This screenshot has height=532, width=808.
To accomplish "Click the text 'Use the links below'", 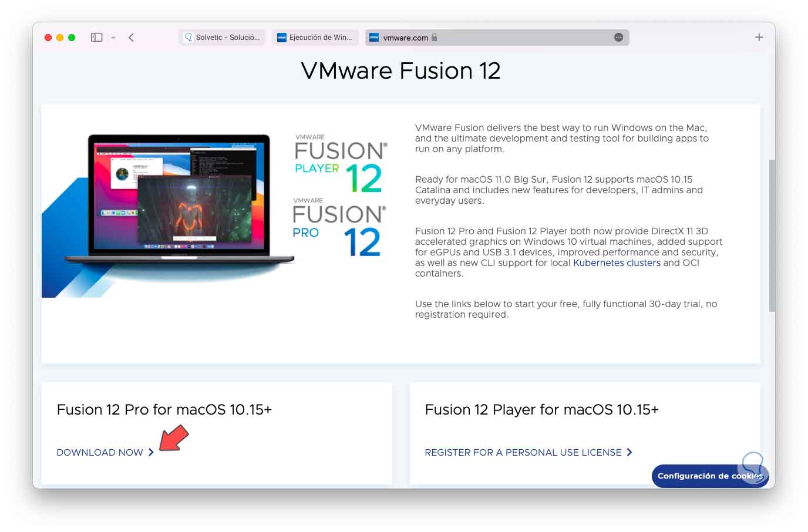I will tap(566, 309).
